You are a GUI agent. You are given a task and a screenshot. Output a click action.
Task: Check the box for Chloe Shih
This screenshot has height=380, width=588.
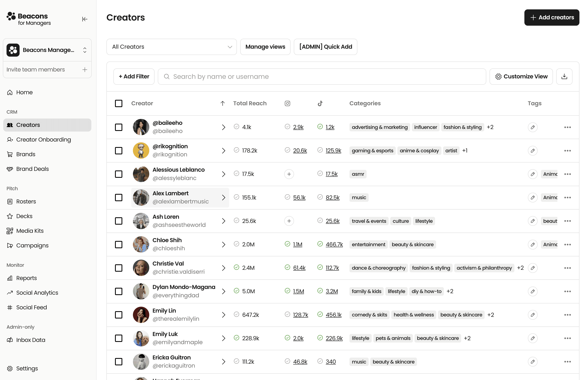coord(119,245)
